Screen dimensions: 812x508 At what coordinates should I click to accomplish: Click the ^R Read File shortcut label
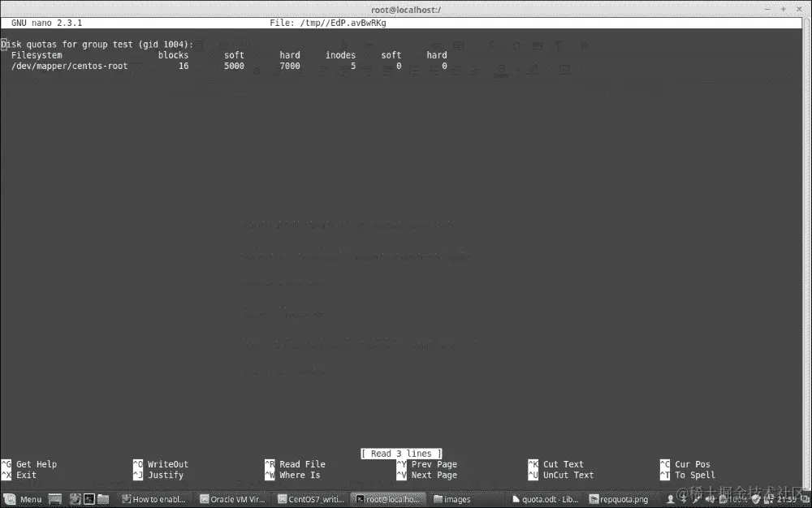click(296, 464)
